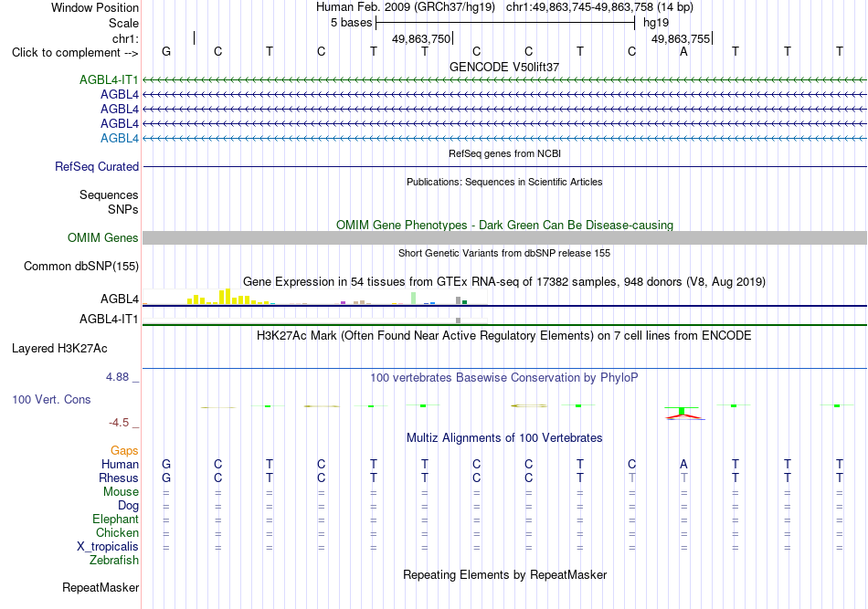Click the hg19 label beside the scale bar

tap(656, 23)
